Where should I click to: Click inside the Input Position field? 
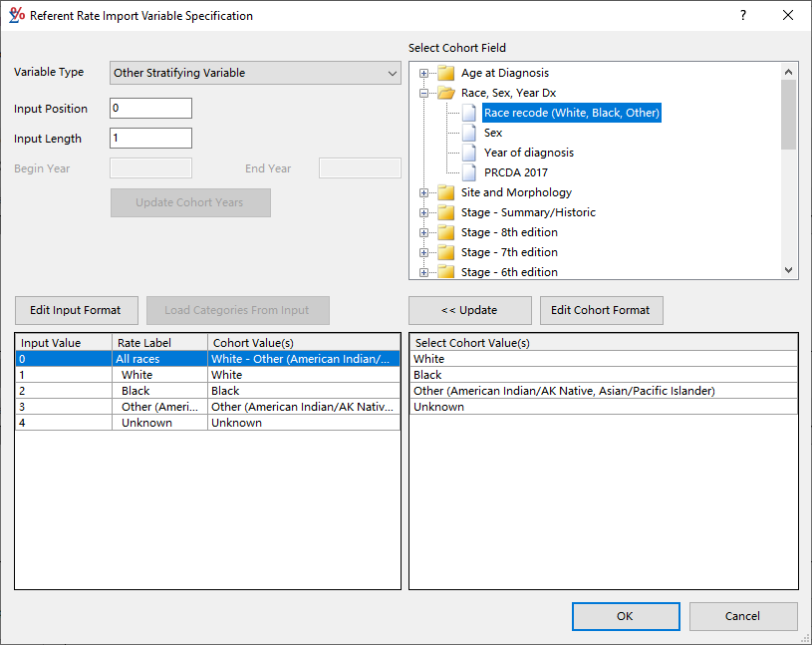pyautogui.click(x=149, y=108)
